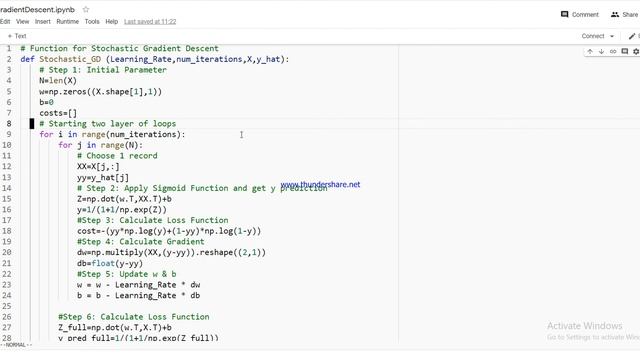
Task: Click 'for j in range(N):' line
Action: [100, 145]
